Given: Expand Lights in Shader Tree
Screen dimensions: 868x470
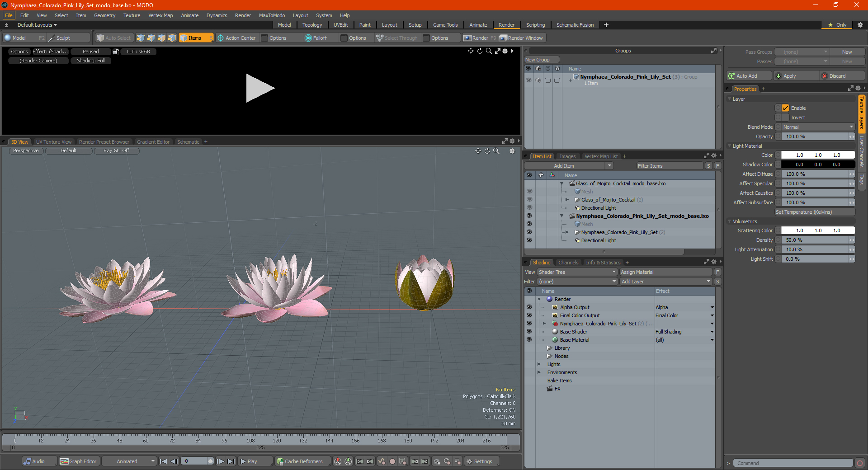Looking at the screenshot, I should coord(539,364).
